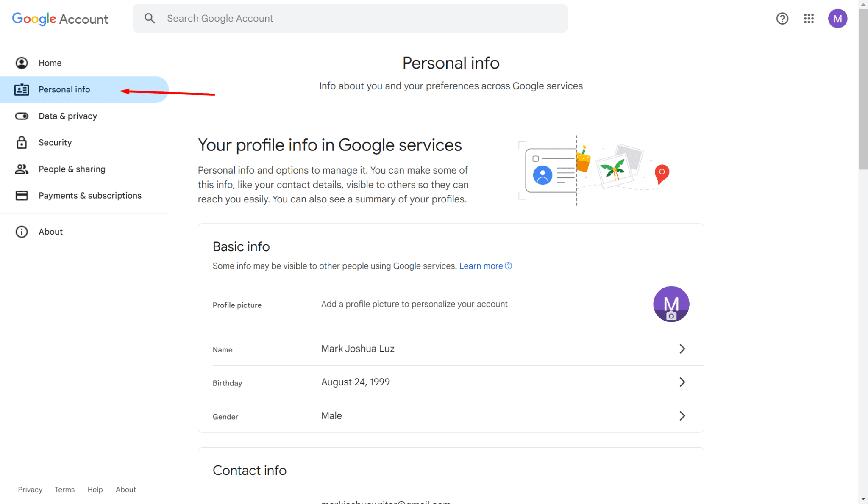The height and width of the screenshot is (504, 868).
Task: Click the Payments & subscriptions icon
Action: pos(21,195)
